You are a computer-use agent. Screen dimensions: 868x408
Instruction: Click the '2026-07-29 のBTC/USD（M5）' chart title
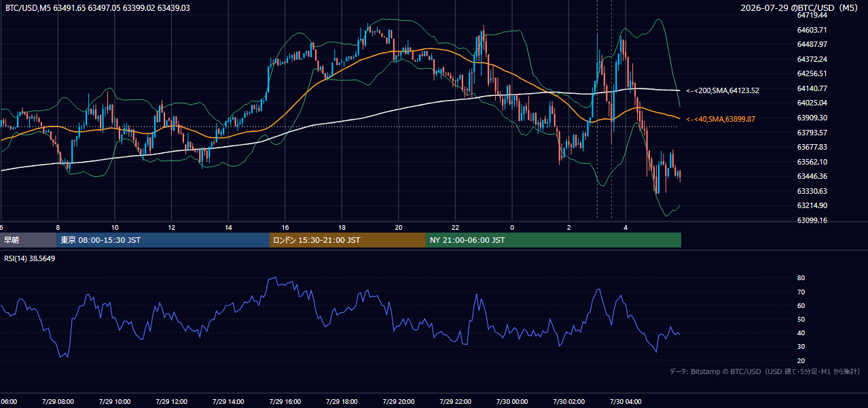(x=799, y=7)
